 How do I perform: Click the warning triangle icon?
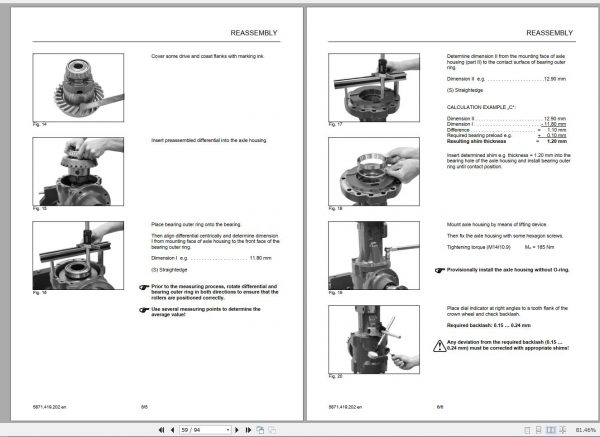[x=440, y=346]
